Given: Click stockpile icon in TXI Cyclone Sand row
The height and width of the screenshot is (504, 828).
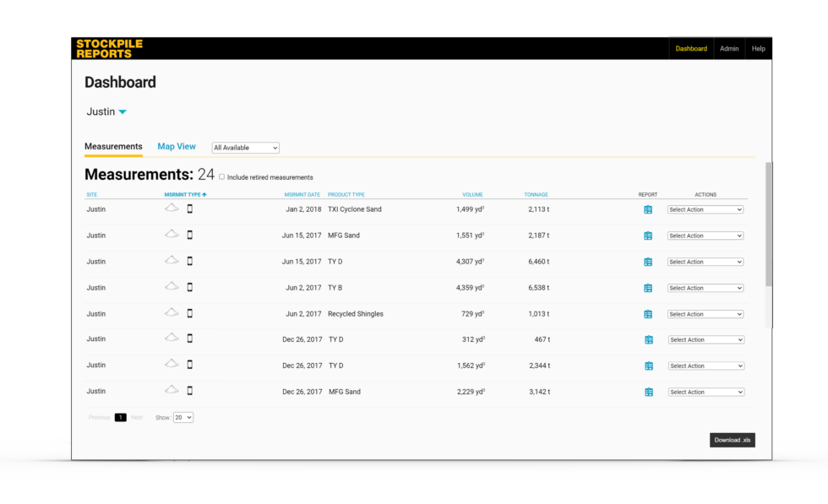Looking at the screenshot, I should [172, 208].
